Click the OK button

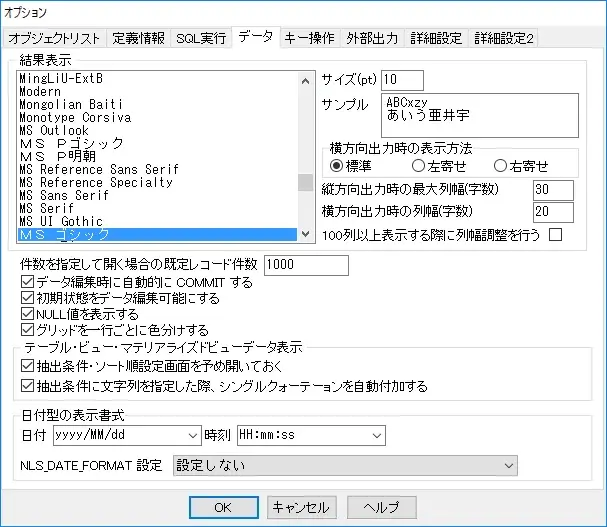pyautogui.click(x=223, y=506)
